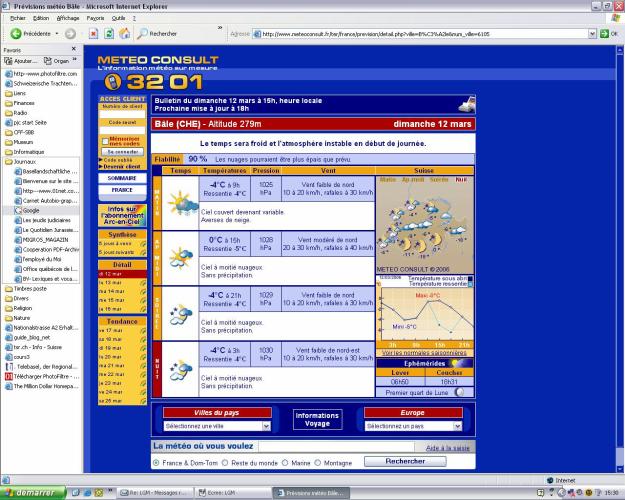Click the Soirée night cloud icon at 21h
The height and width of the screenshot is (500, 625).
pos(181,314)
